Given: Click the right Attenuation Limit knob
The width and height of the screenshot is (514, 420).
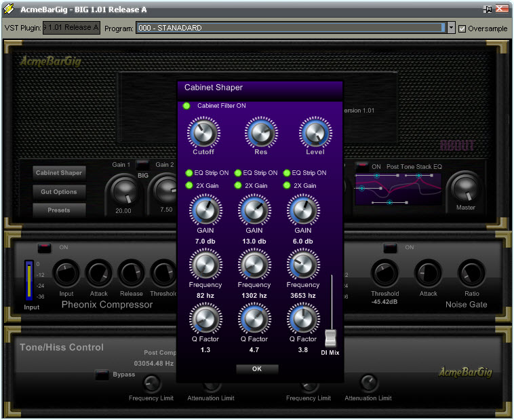Looking at the screenshot, I should [x=368, y=383].
